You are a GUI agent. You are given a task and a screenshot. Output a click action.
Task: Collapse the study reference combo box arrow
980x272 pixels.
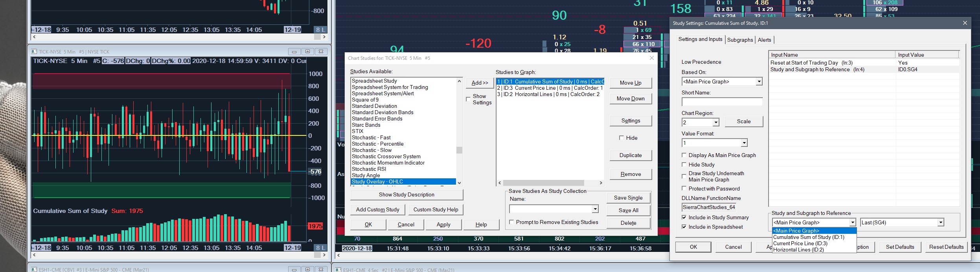click(x=853, y=222)
